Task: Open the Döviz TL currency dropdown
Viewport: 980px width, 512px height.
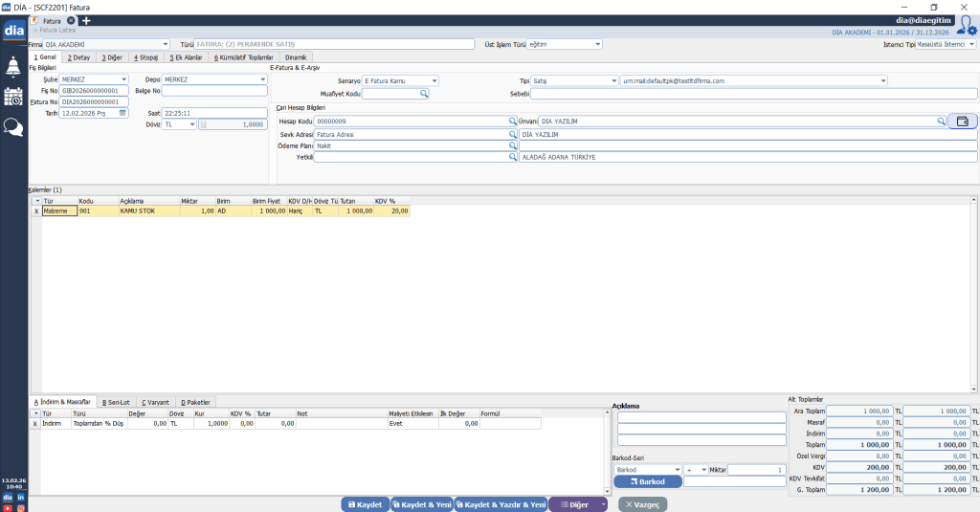Action: 191,124
